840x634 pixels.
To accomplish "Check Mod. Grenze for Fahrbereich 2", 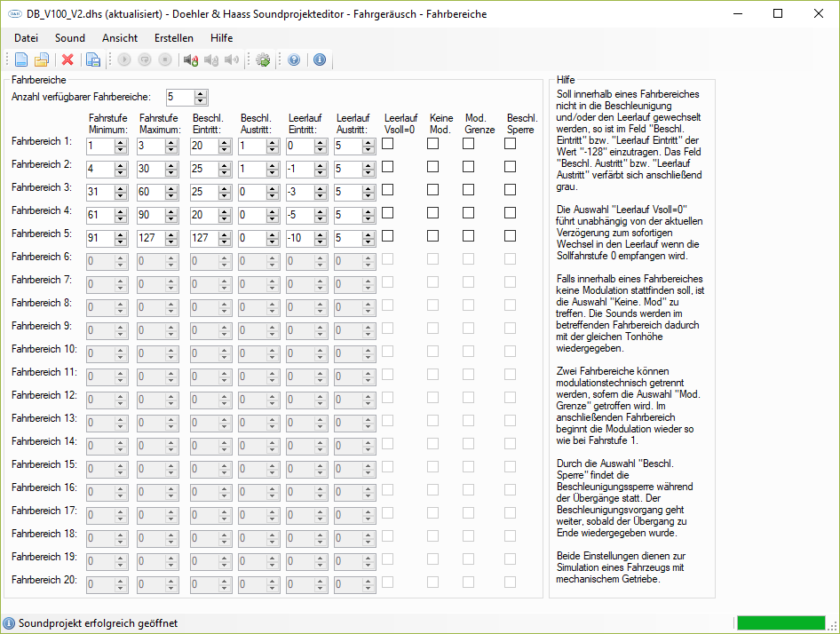I will (x=469, y=167).
